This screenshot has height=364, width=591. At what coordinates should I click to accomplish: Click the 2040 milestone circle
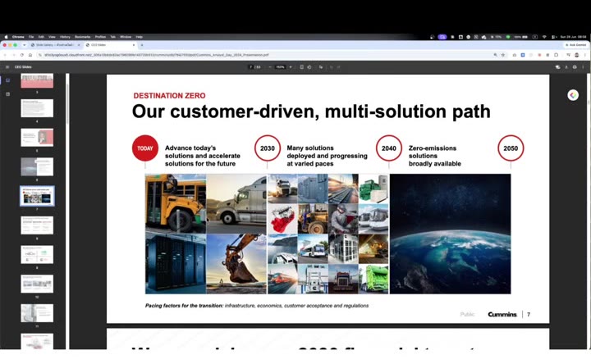pos(388,148)
